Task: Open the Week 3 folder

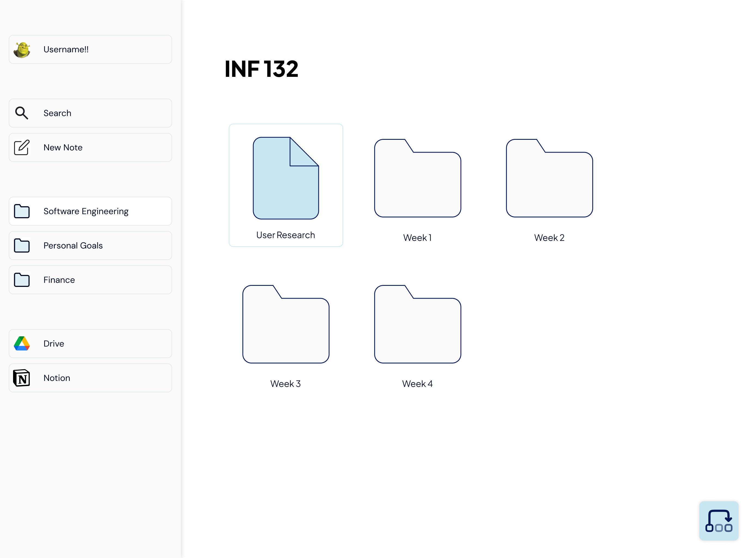Action: [286, 325]
